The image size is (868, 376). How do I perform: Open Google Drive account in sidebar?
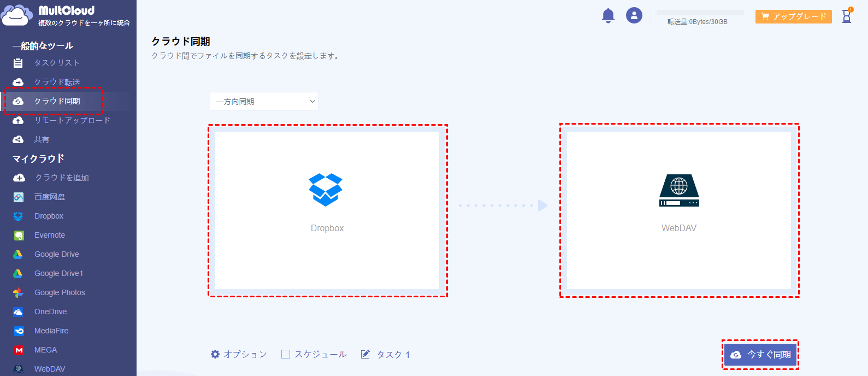[x=57, y=254]
